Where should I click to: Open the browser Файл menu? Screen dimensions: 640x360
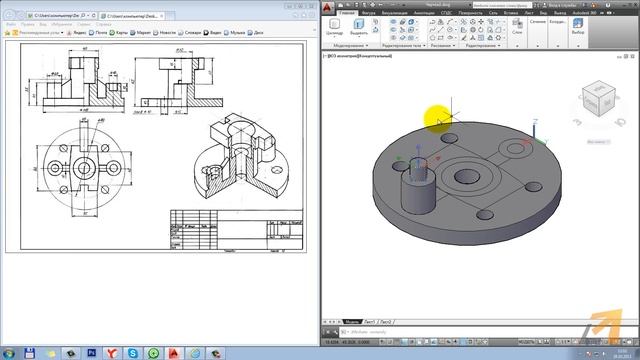click(x=10, y=24)
